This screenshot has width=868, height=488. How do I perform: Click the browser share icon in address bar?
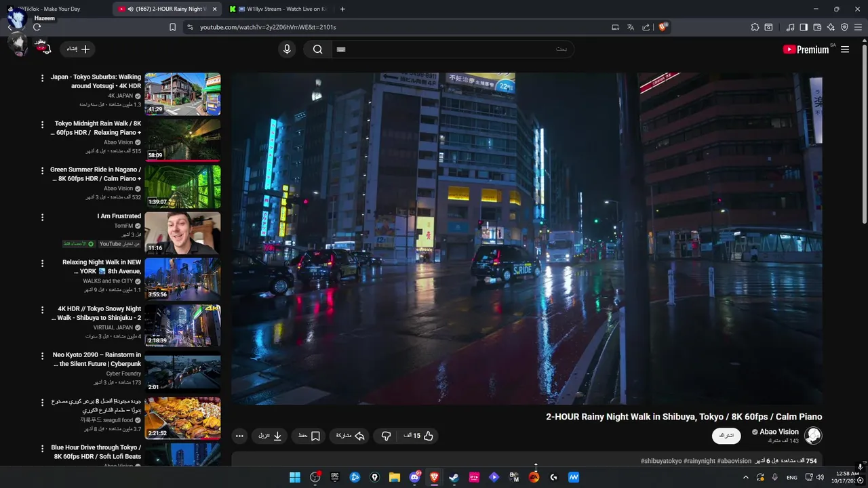tap(646, 27)
